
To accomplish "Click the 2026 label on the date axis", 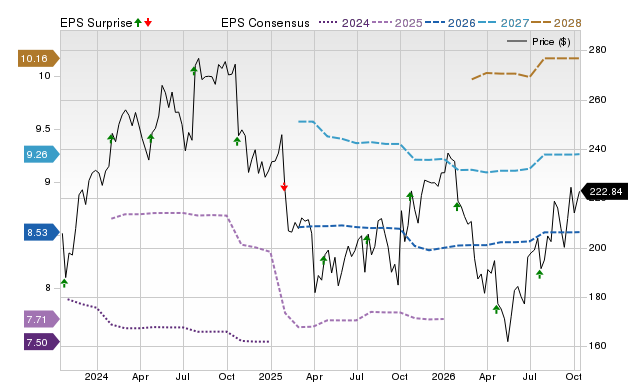I will [443, 376].
